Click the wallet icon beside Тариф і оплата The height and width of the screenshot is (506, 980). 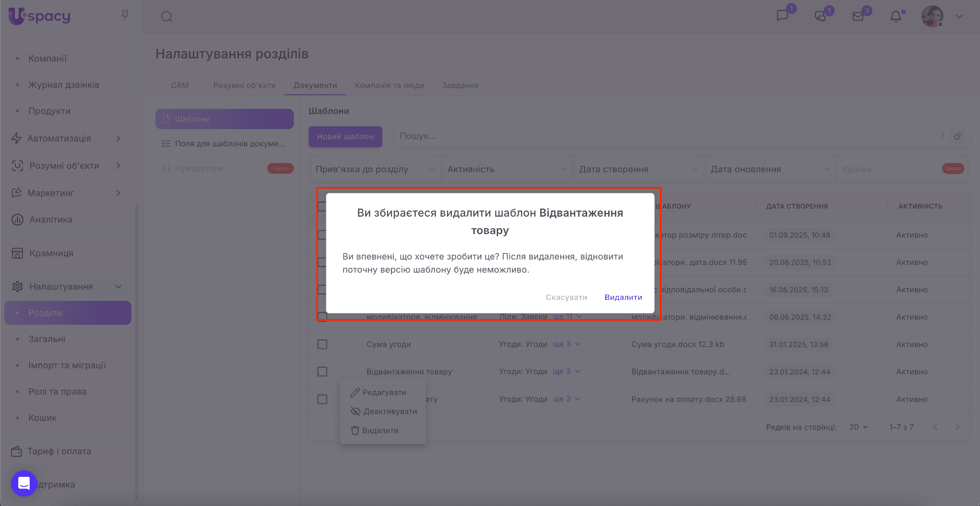[17, 451]
